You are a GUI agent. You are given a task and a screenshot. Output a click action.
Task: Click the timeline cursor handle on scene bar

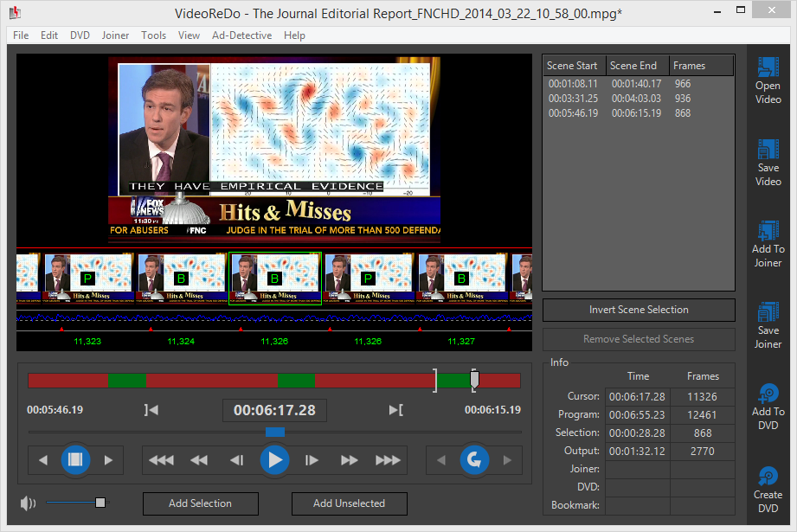tap(474, 379)
